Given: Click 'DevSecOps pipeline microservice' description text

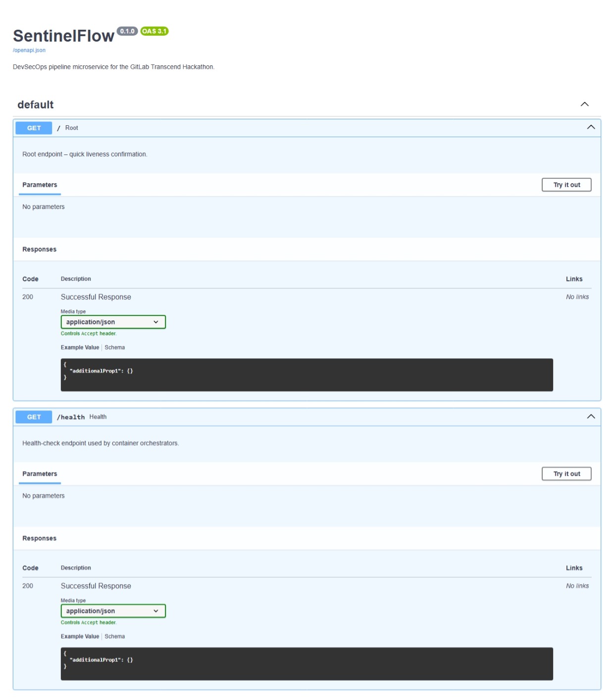Looking at the screenshot, I should pyautogui.click(x=113, y=67).
